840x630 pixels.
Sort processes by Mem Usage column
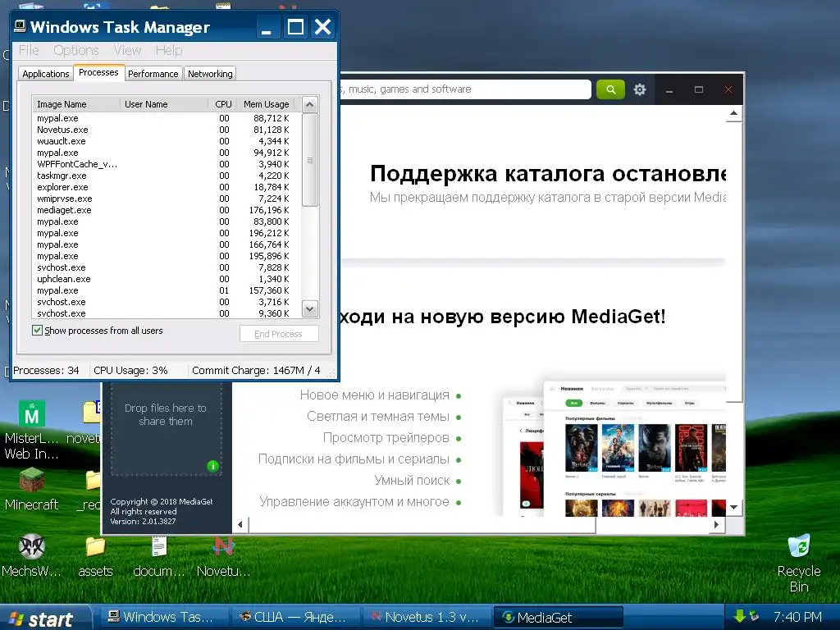point(267,104)
